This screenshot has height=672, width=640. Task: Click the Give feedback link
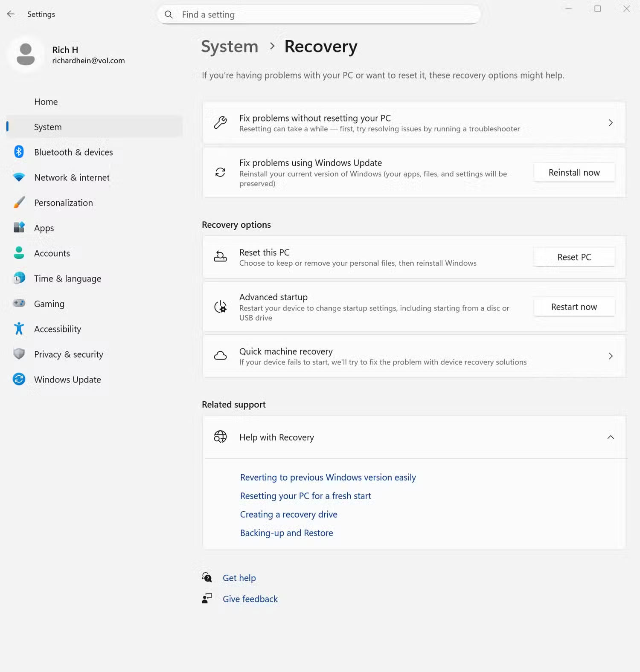[x=250, y=599]
